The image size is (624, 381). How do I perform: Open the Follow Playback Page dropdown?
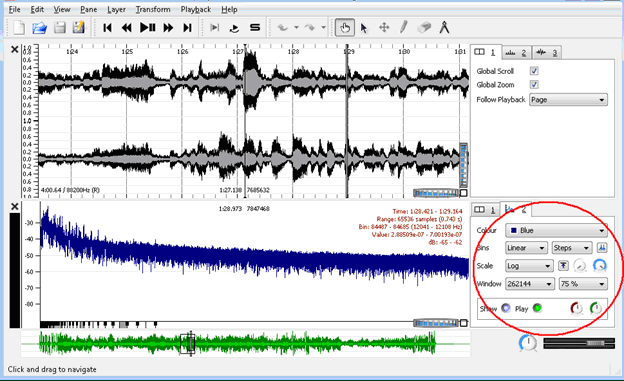tap(568, 100)
